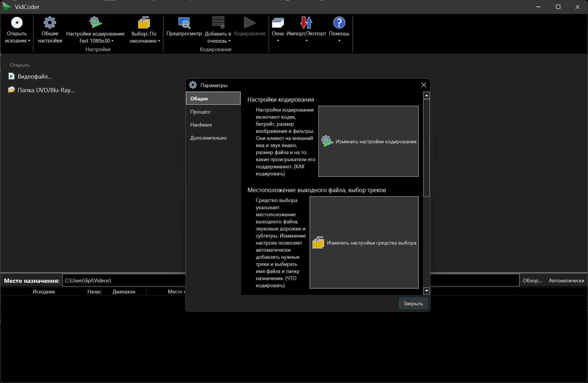The width and height of the screenshot is (588, 383).
Task: Open Preview window via magnifier icon
Action: 184,23
